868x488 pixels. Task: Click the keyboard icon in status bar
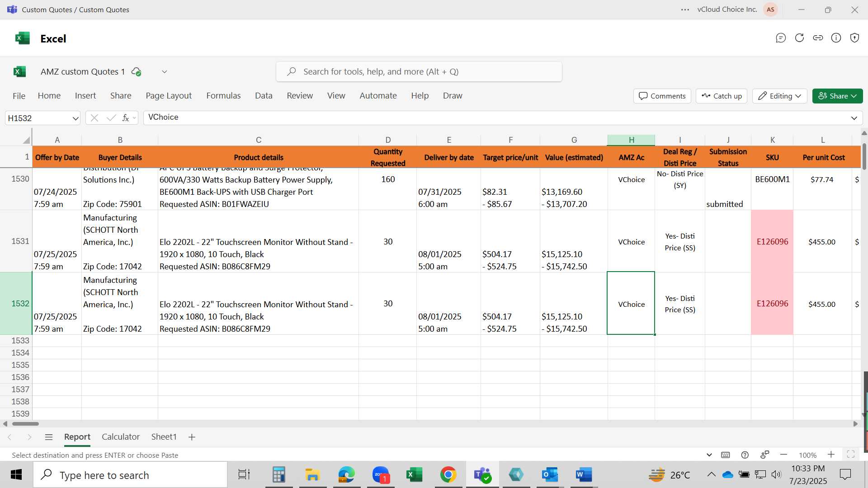pos(726,455)
